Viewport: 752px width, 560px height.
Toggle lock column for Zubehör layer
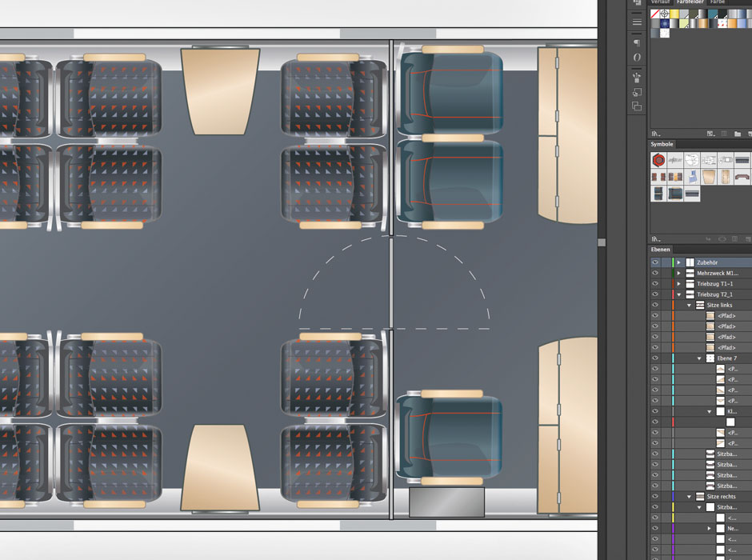click(x=666, y=262)
